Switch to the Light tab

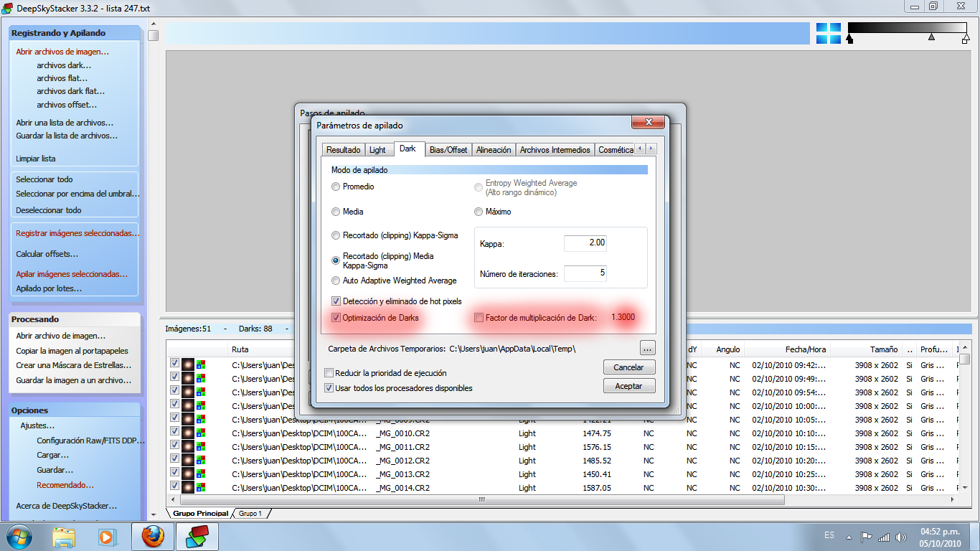377,150
